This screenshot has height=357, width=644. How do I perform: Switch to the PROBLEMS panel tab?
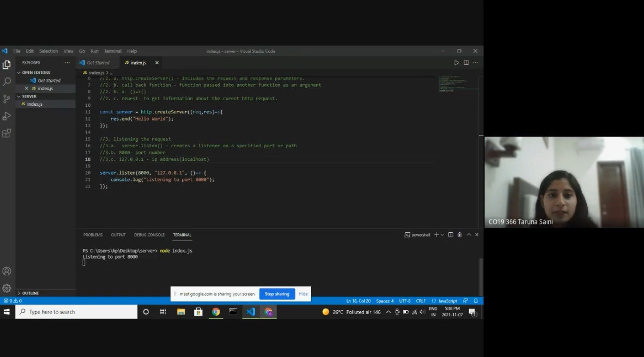(x=93, y=235)
